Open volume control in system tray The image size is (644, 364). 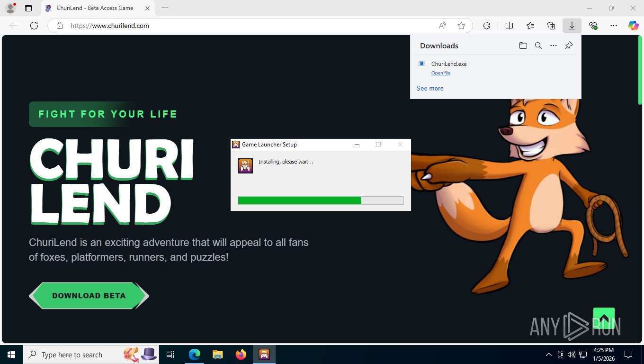click(572, 355)
